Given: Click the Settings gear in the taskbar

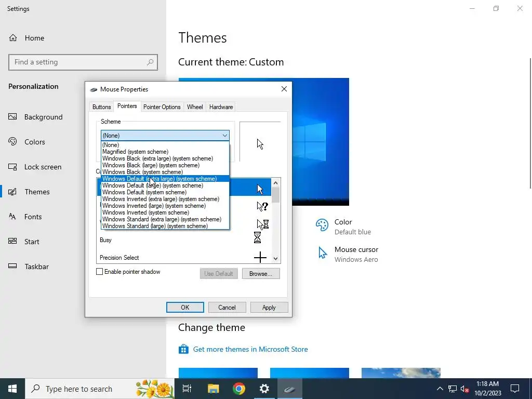Looking at the screenshot, I should [x=264, y=389].
